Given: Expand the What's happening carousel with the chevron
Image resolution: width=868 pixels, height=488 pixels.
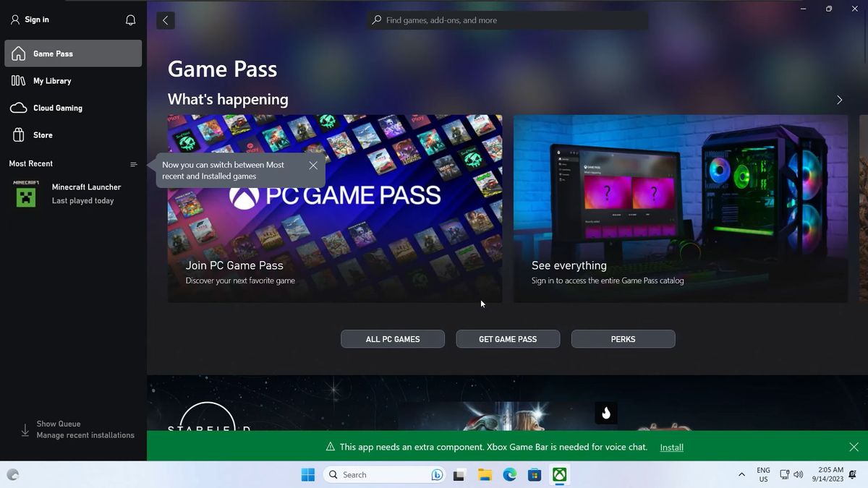Looking at the screenshot, I should click(x=839, y=100).
